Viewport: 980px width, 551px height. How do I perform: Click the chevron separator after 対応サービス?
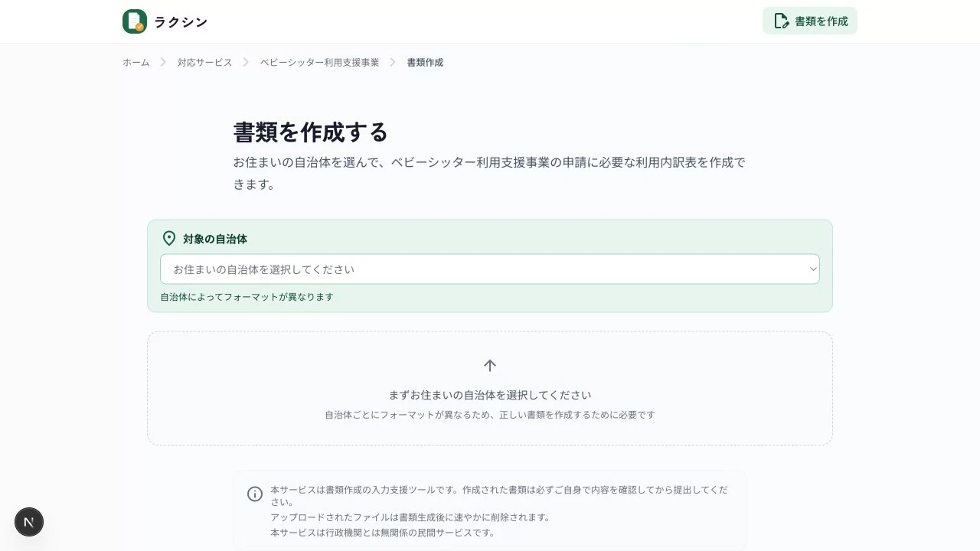click(x=246, y=63)
